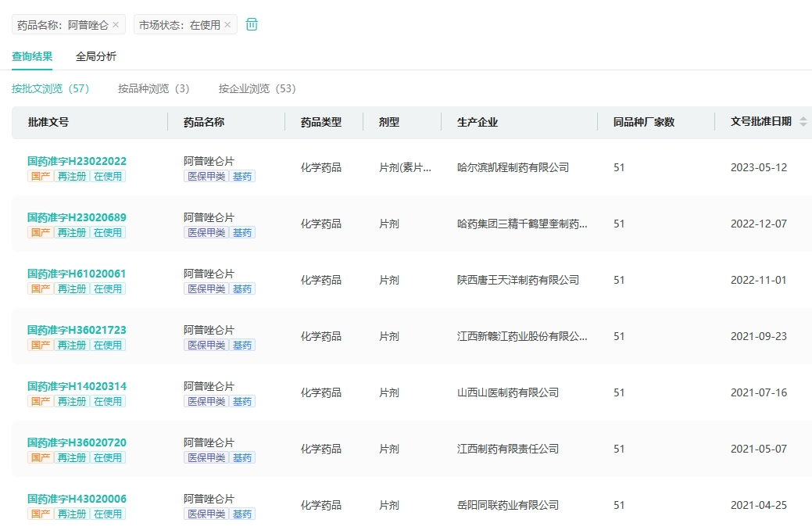This screenshot has width=812, height=530.
Task: Browse by 按企业浏览 (53)
Action: coord(257,88)
